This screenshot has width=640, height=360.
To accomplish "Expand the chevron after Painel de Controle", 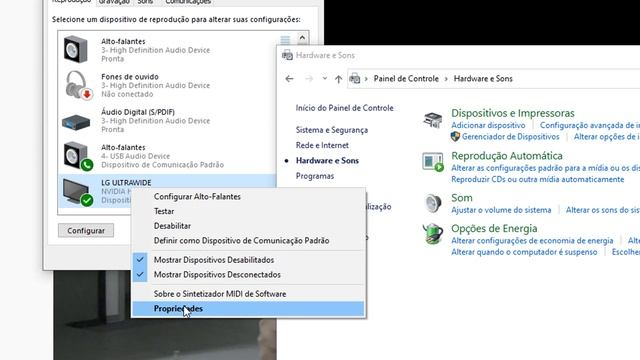I will pos(446,79).
